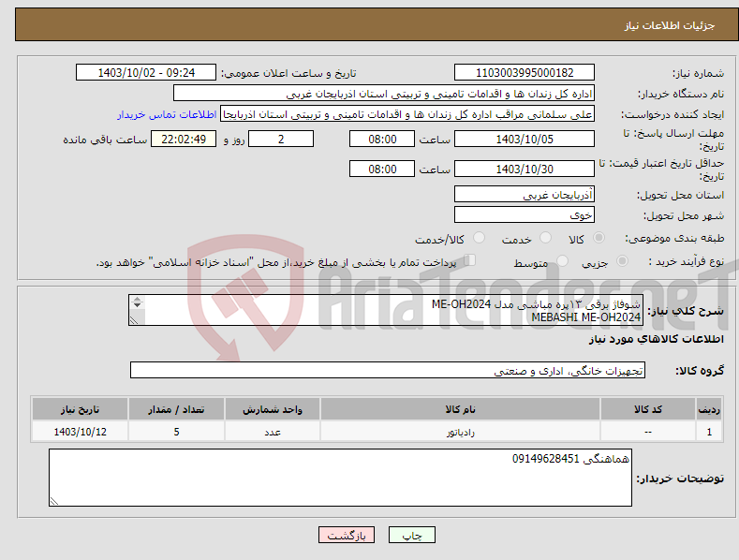739x560 pixels.
Task: Click the response deadline date 1403/10/05
Action: 525,139
